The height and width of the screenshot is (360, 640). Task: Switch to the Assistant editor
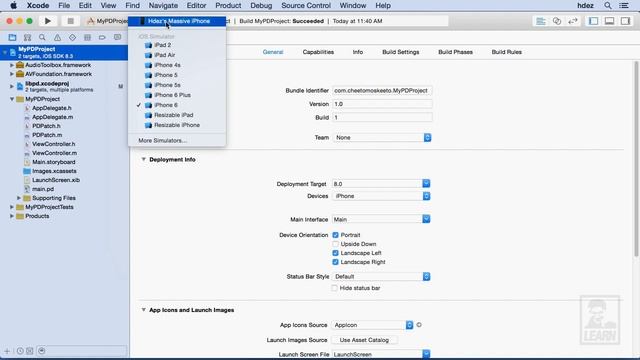pyautogui.click(x=557, y=21)
